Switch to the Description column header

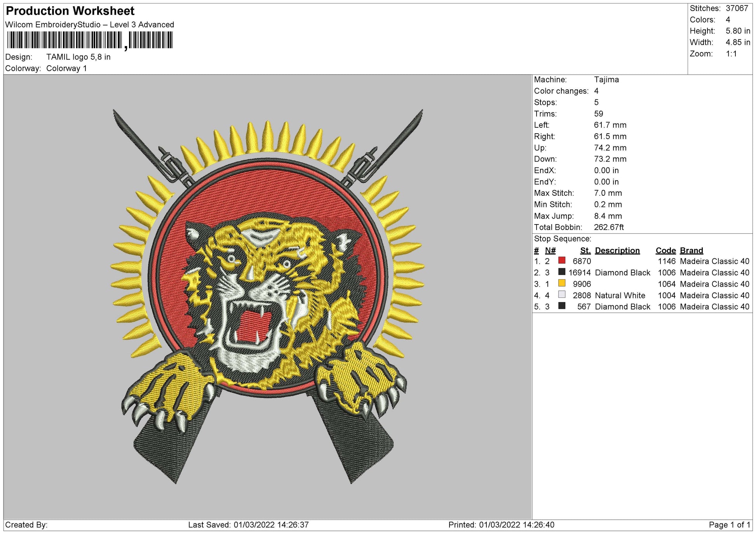pos(618,250)
